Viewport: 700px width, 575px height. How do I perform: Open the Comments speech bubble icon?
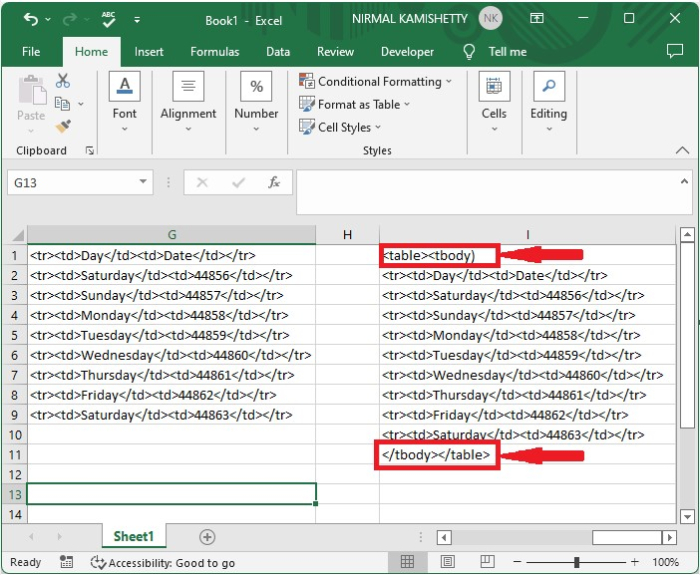tap(675, 51)
